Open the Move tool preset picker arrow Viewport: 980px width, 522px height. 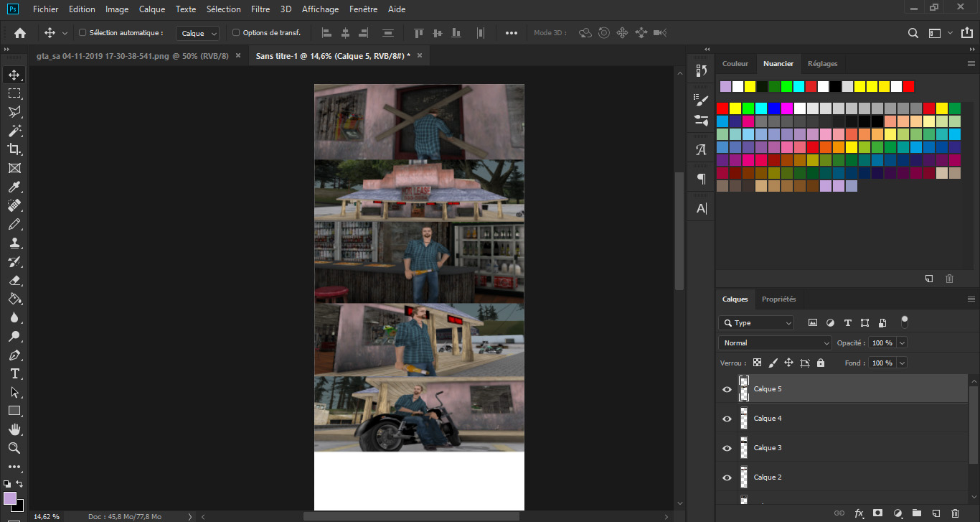coord(65,33)
